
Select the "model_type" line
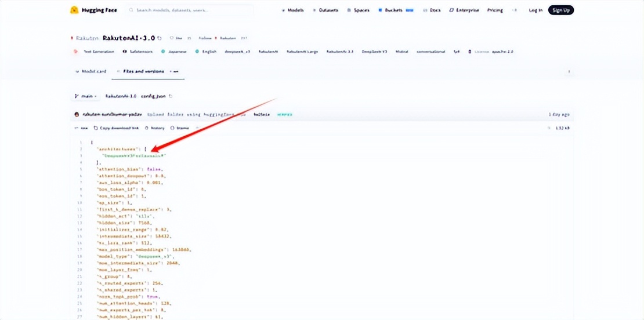click(135, 256)
